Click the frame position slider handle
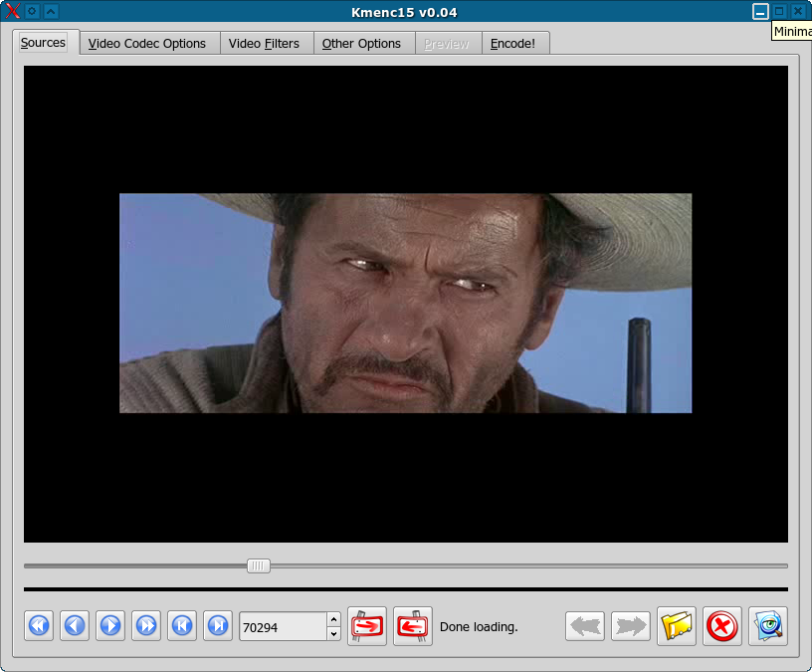The width and height of the screenshot is (812, 672). coord(259,565)
